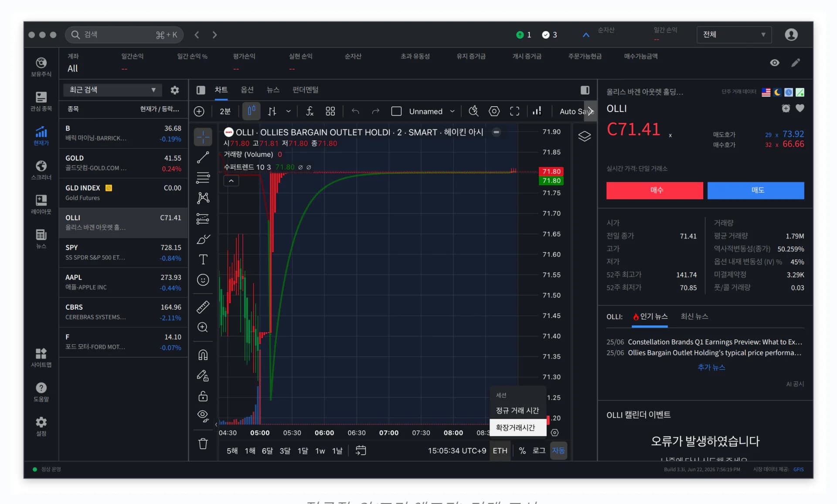Open the 전체 account dropdown
This screenshot has height=504, width=837.
point(734,35)
